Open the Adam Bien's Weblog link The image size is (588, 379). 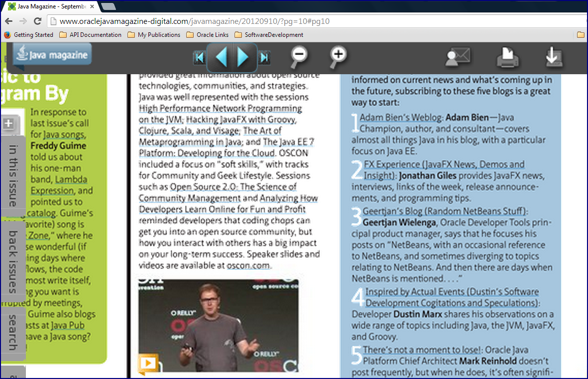click(401, 118)
